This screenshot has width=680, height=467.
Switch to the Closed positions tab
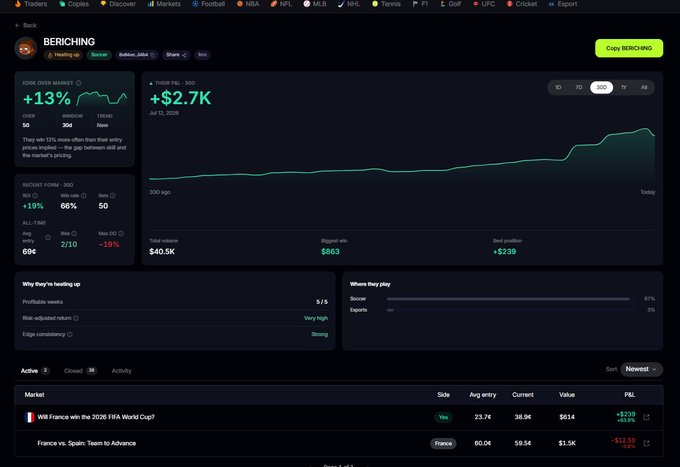80,371
